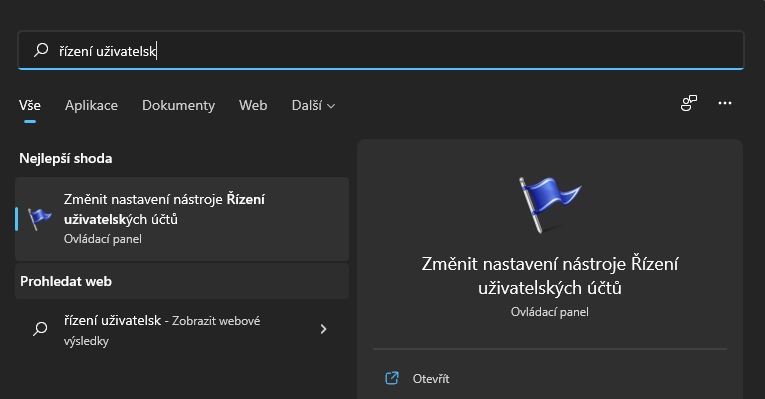This screenshot has height=399, width=765.
Task: Click the large blue flag icon in preview pane
Action: [549, 205]
